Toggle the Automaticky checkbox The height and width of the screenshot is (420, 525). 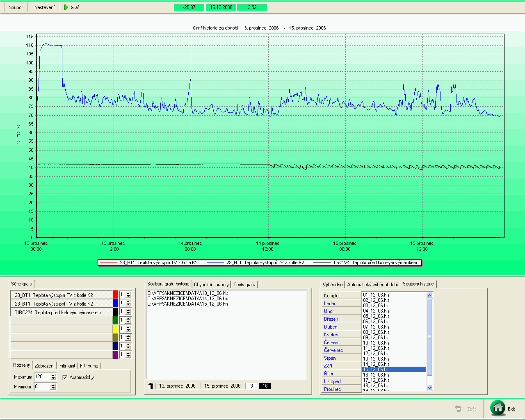point(65,377)
